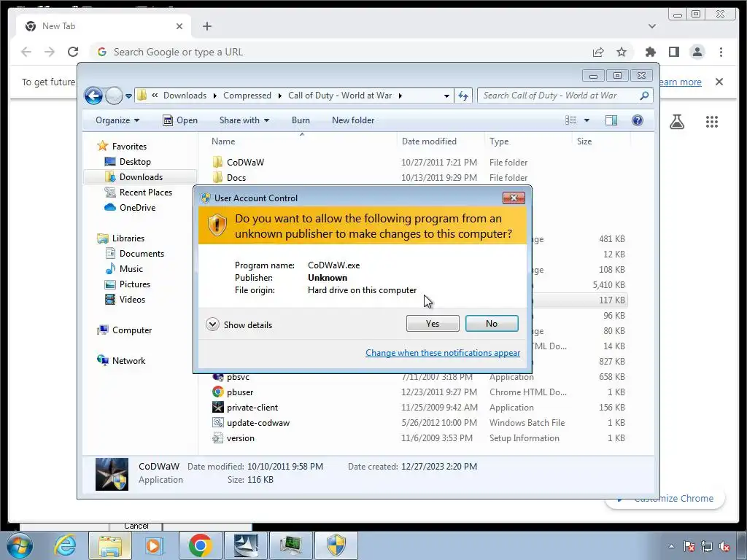Open address bar previous locations dropdown

tap(446, 96)
